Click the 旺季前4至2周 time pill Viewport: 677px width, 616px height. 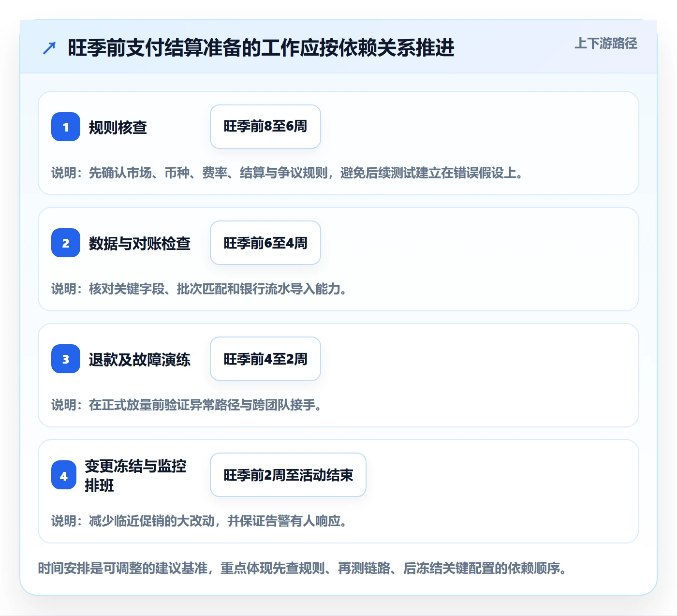pyautogui.click(x=265, y=359)
